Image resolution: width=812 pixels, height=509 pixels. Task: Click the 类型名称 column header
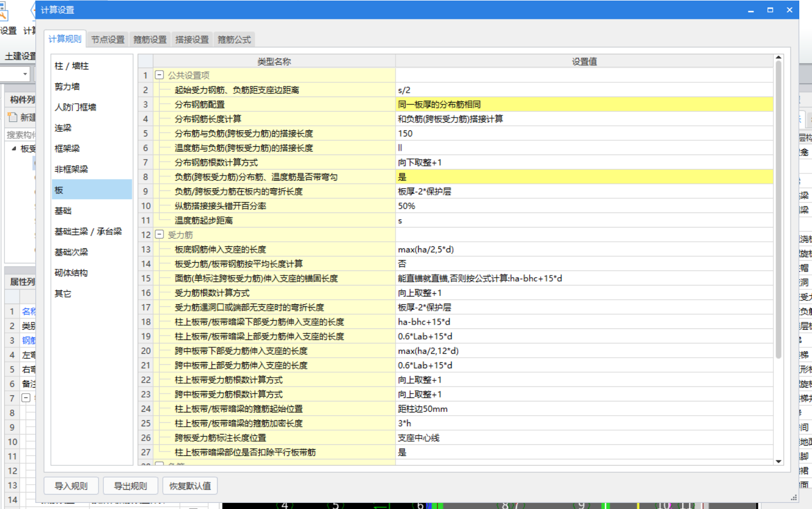click(x=275, y=61)
